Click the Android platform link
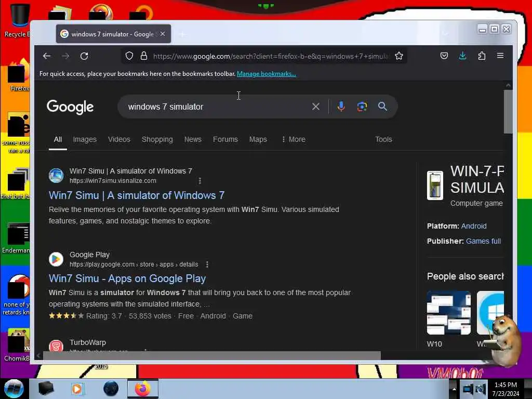 point(474,226)
